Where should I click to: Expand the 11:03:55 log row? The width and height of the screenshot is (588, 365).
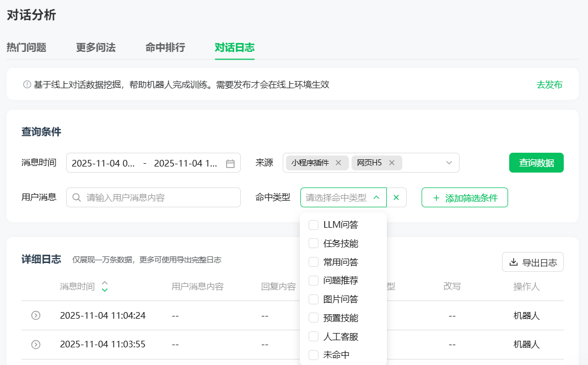36,345
